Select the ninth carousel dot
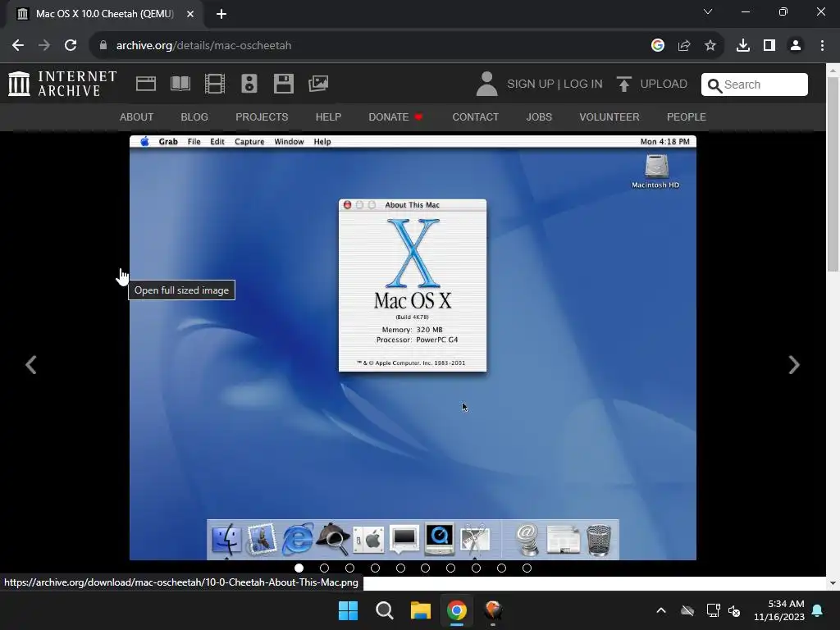The width and height of the screenshot is (840, 630). [501, 568]
